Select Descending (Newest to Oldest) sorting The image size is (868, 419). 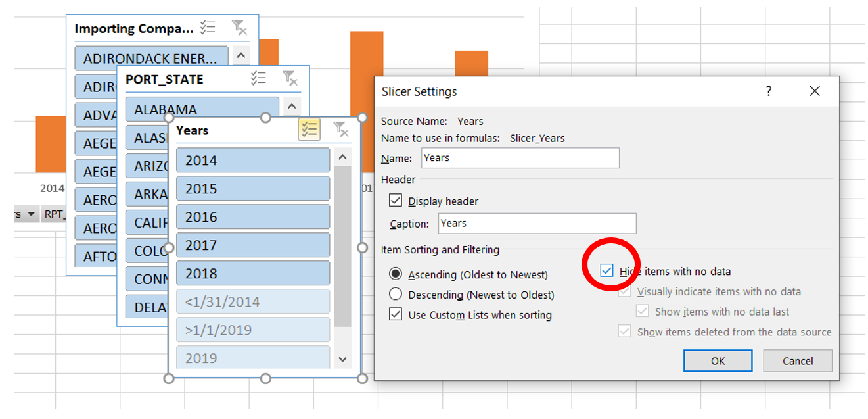tap(395, 294)
